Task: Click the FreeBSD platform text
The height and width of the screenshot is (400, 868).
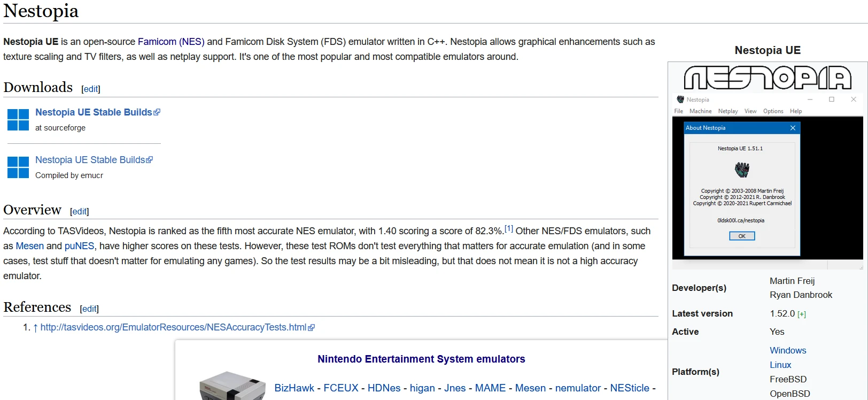Action: click(788, 379)
